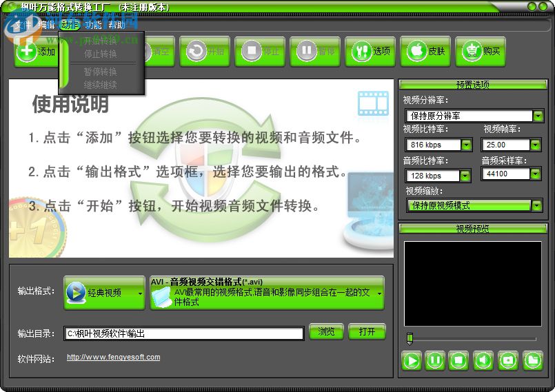555x392 pixels.
Task: Play the video in the preview panel
Action: (412, 361)
